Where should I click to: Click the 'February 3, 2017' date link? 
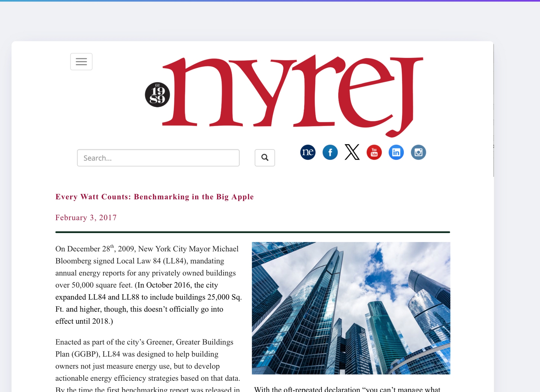pyautogui.click(x=86, y=217)
